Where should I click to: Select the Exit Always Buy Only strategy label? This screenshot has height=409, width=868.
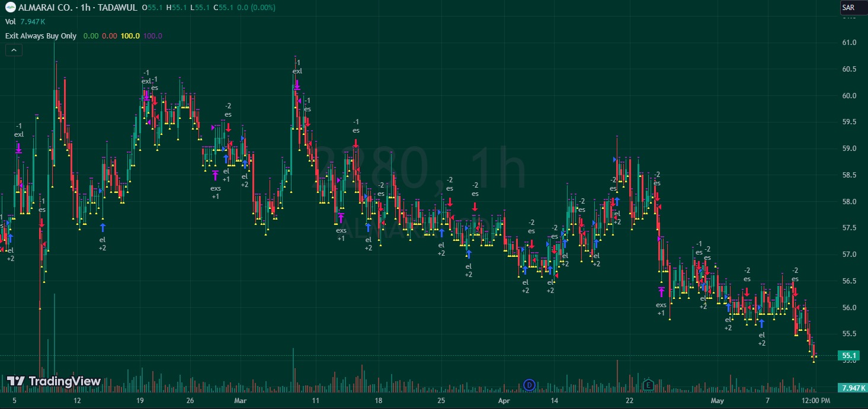point(41,36)
